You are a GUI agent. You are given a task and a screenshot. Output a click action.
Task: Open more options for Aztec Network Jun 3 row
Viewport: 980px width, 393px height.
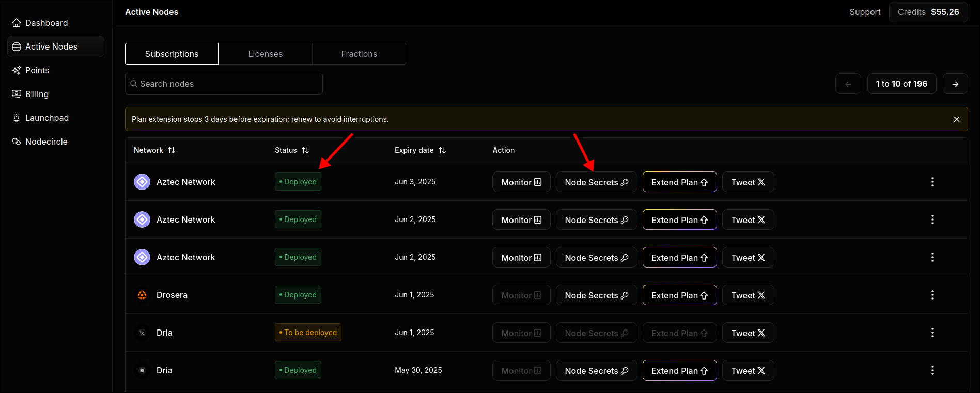point(932,182)
